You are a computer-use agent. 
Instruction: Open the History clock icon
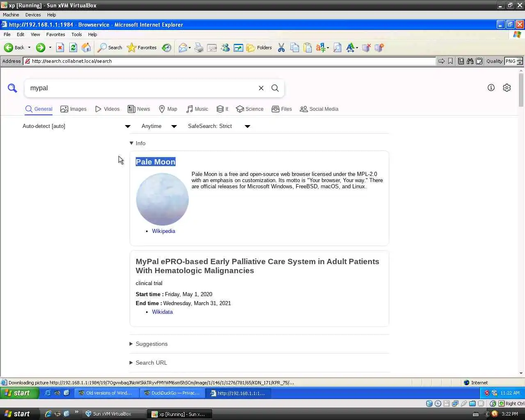166,48
